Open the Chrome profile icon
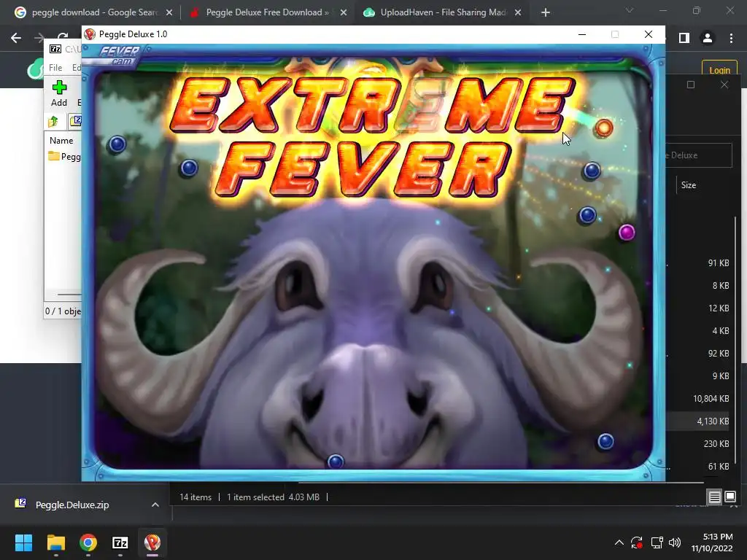 coord(708,38)
